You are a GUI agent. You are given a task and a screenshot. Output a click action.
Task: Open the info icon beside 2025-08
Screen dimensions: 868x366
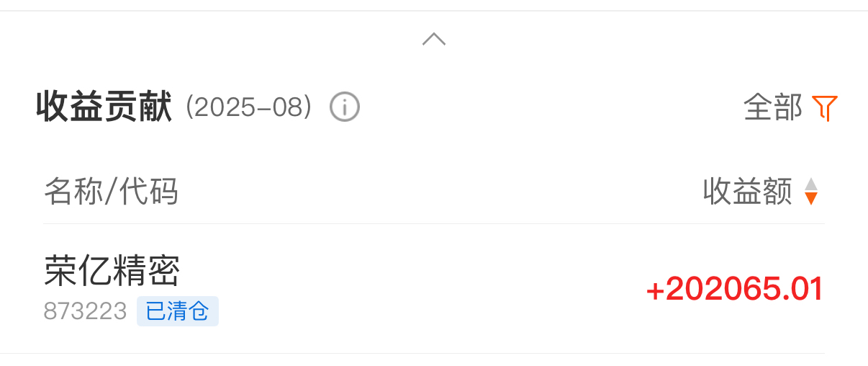pos(345,108)
